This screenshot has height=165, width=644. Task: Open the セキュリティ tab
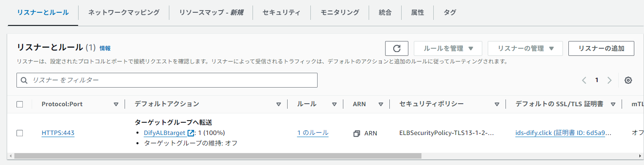(x=281, y=12)
